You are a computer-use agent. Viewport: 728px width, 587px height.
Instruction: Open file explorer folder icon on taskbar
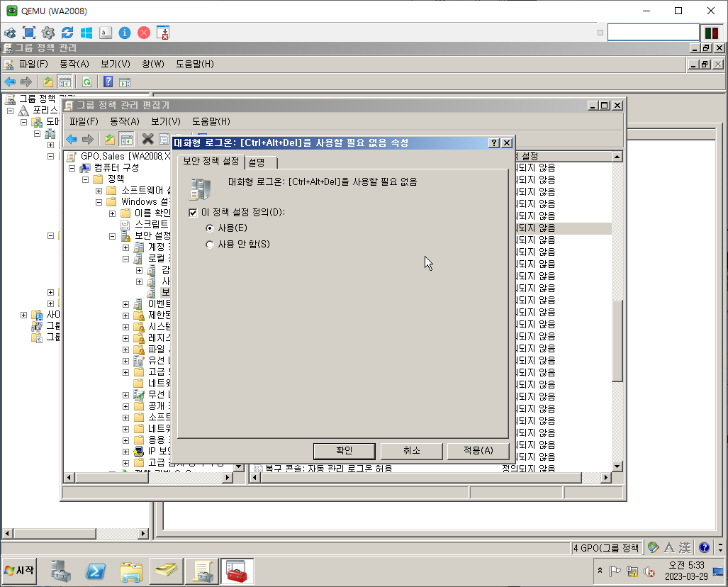click(x=131, y=571)
